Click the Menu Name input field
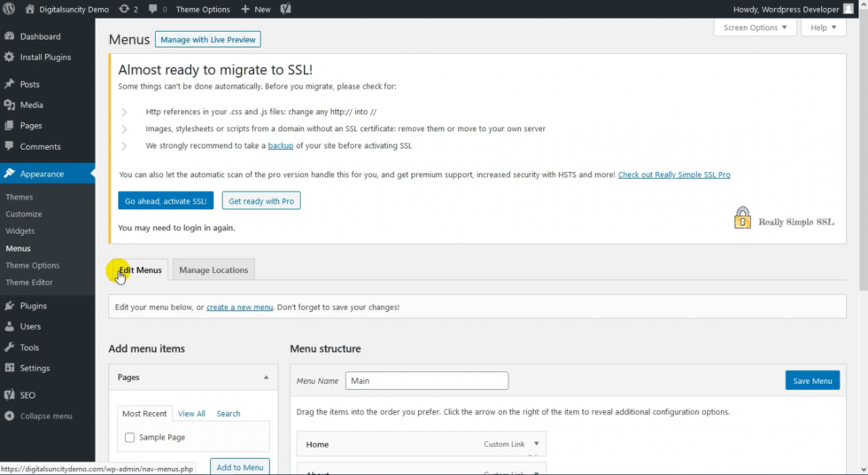Image resolution: width=868 pixels, height=475 pixels. tap(427, 380)
